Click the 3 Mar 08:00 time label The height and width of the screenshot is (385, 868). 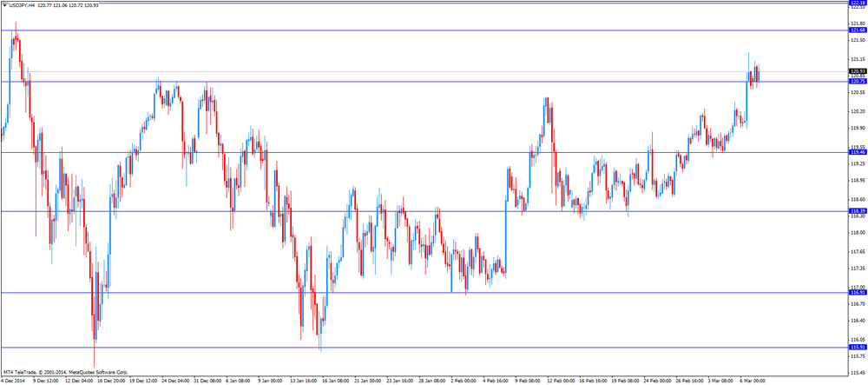(721, 382)
